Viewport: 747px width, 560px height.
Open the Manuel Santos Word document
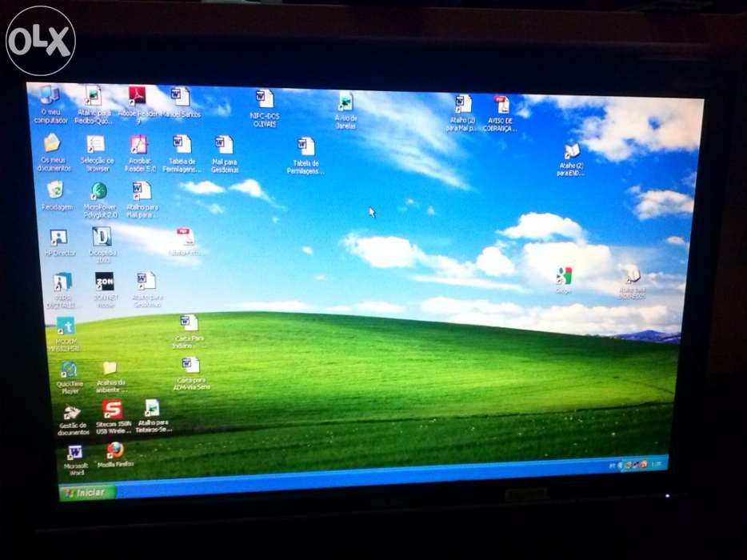(181, 102)
